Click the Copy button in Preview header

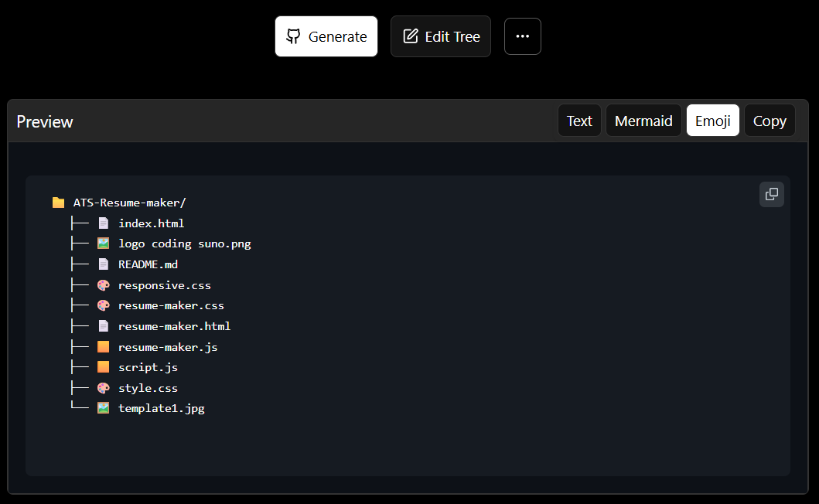(x=770, y=121)
